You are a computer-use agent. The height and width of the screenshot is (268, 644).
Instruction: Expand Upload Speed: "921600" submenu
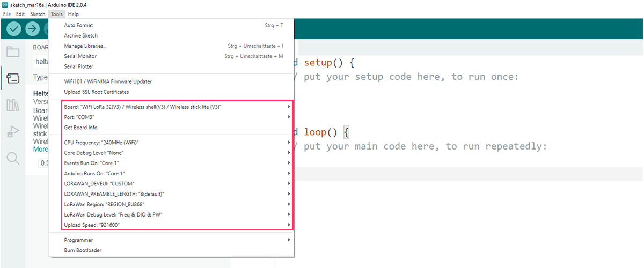(171, 225)
